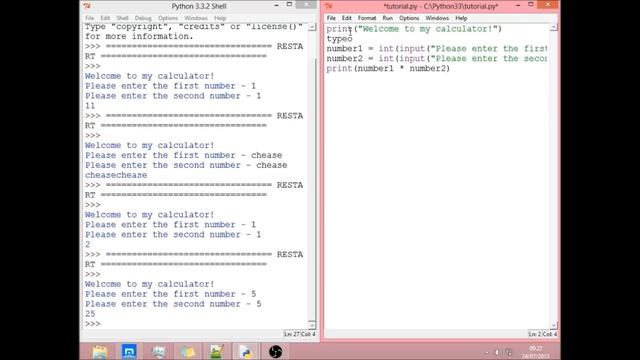This screenshot has height=360, width=640.
Task: Click 'Please enter the second number - 5'
Action: coord(173,304)
